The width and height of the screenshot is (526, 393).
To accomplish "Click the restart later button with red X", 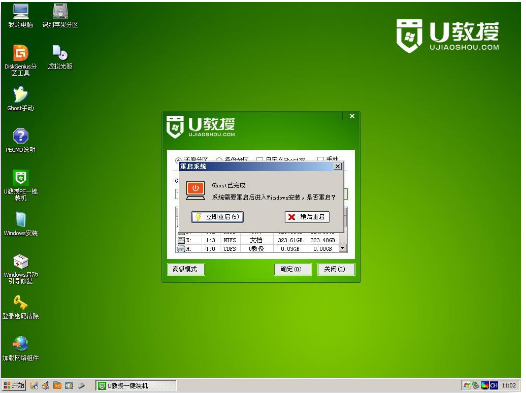I will [307, 217].
